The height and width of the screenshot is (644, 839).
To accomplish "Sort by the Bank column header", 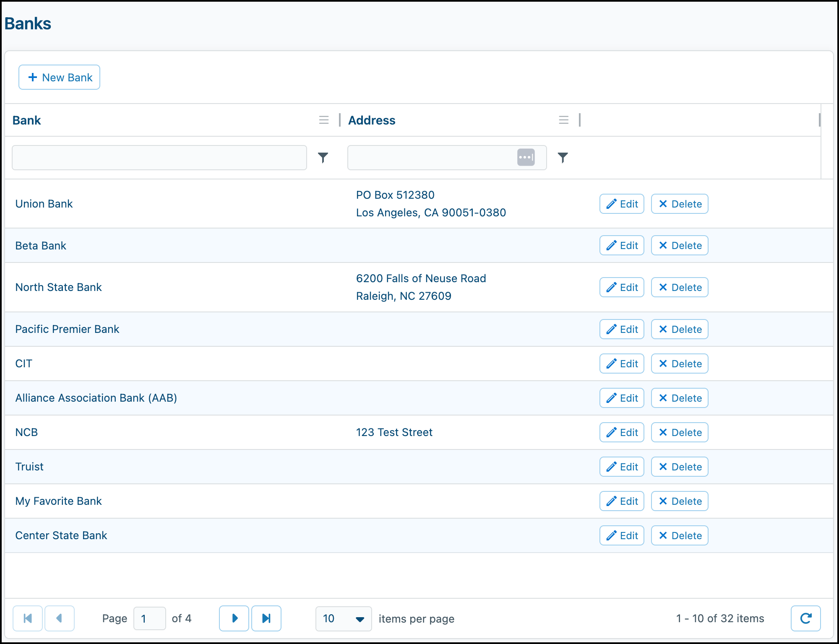I will tap(27, 120).
